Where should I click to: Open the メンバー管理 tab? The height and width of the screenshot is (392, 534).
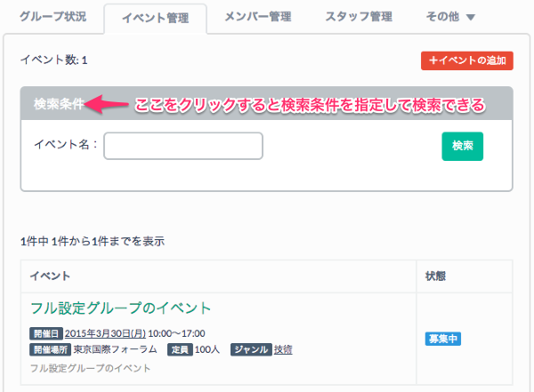[x=259, y=17]
